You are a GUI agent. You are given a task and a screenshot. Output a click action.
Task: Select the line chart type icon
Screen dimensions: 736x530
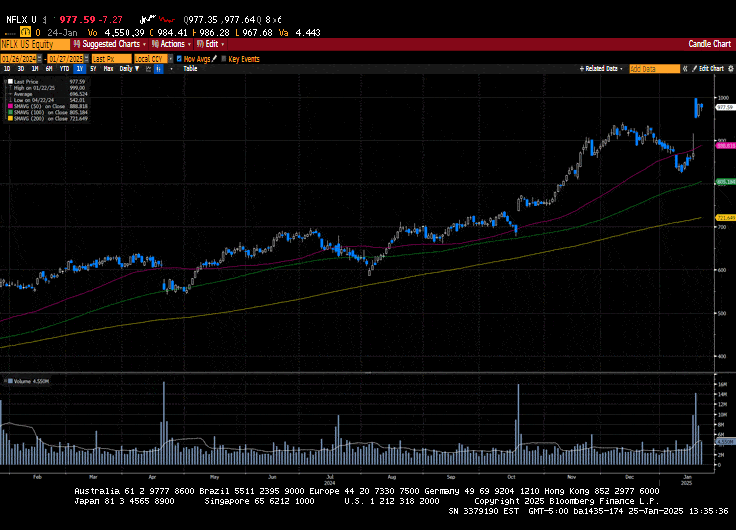pos(146,69)
